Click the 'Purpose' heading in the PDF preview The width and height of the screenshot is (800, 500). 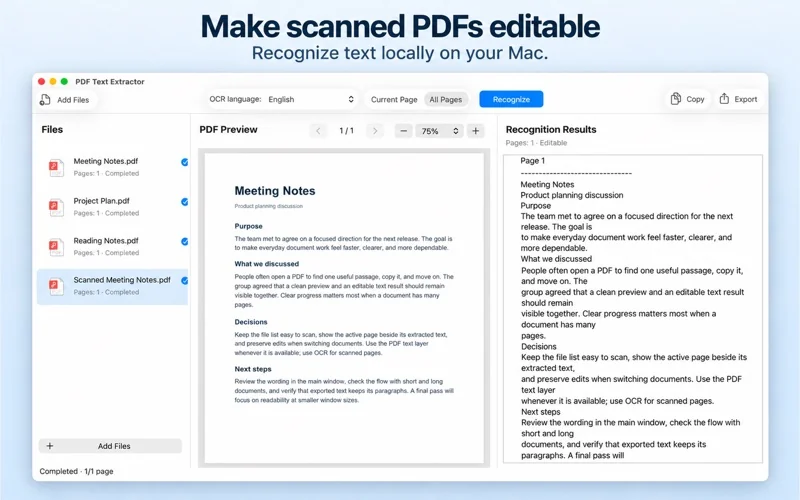coord(248,226)
